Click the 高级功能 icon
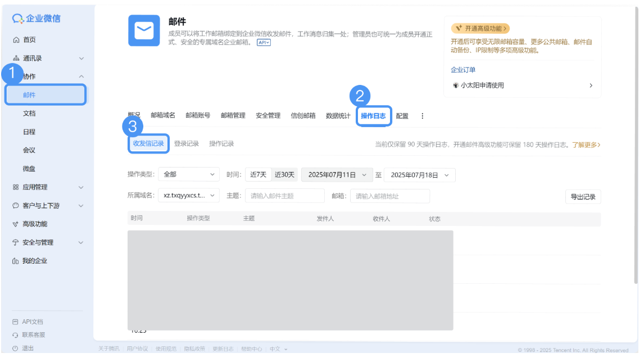This screenshot has width=644, height=362. tap(16, 224)
